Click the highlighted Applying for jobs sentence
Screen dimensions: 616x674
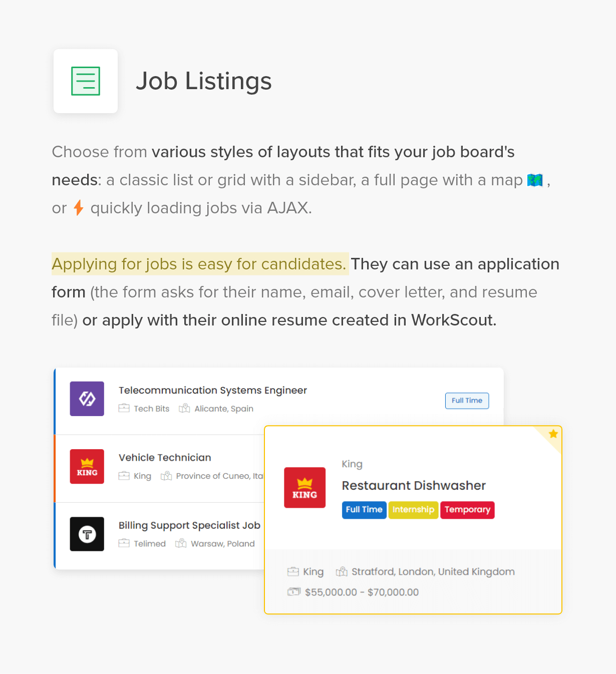click(199, 264)
